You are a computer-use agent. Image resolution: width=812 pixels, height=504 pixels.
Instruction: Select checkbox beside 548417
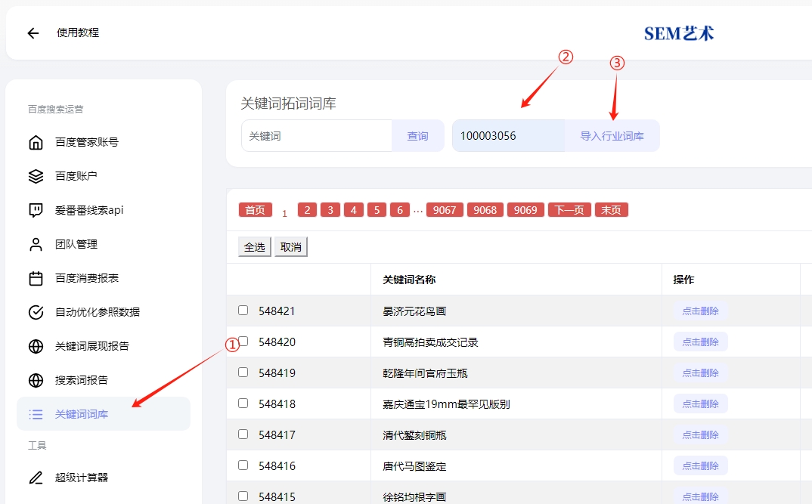243,434
